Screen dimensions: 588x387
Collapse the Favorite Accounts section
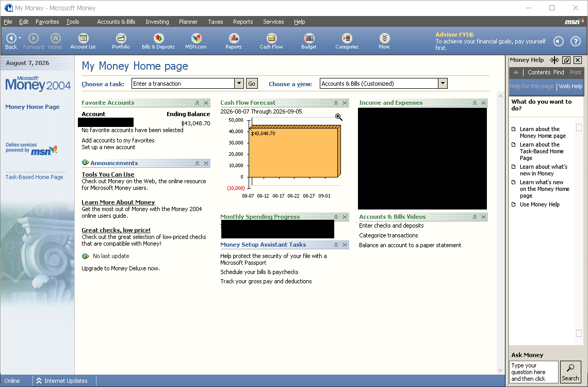pyautogui.click(x=197, y=103)
